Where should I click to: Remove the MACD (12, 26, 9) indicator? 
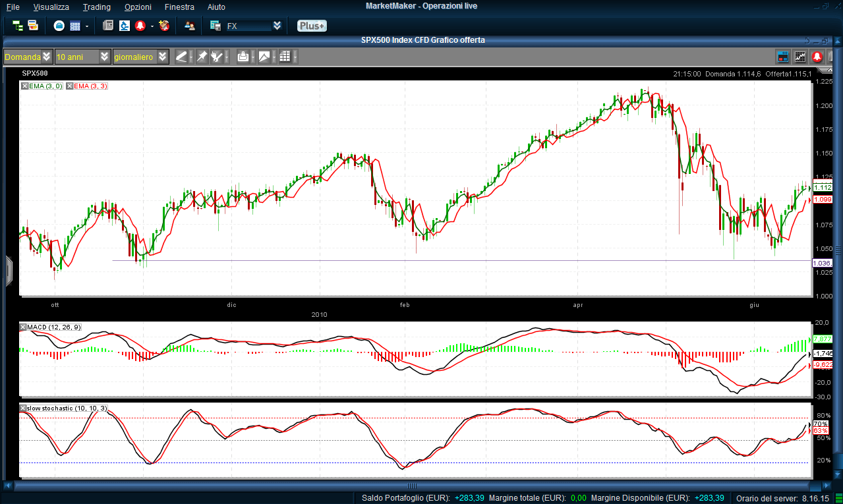point(24,327)
